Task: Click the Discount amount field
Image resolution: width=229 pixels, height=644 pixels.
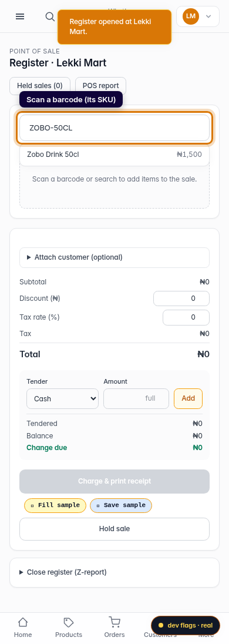Action: [x=181, y=298]
